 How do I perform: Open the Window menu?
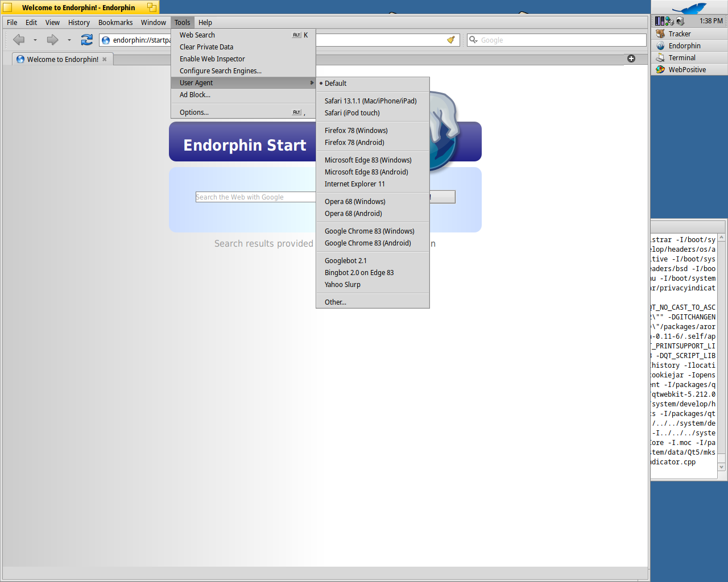click(x=154, y=23)
